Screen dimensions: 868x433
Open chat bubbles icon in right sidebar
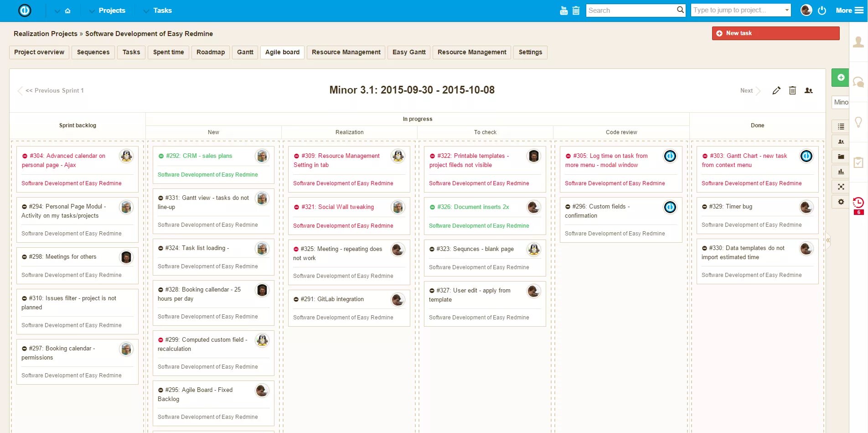coord(858,82)
